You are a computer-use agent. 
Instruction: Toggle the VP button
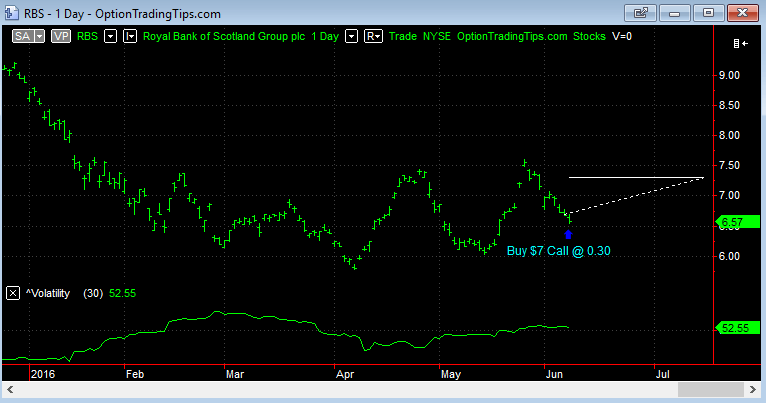61,37
